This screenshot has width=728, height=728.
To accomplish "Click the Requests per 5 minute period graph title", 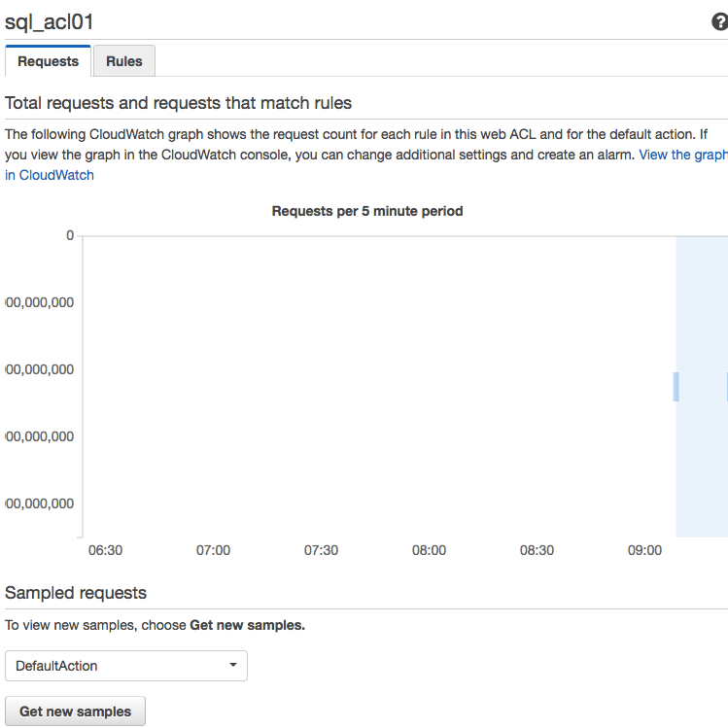I will pyautogui.click(x=367, y=211).
